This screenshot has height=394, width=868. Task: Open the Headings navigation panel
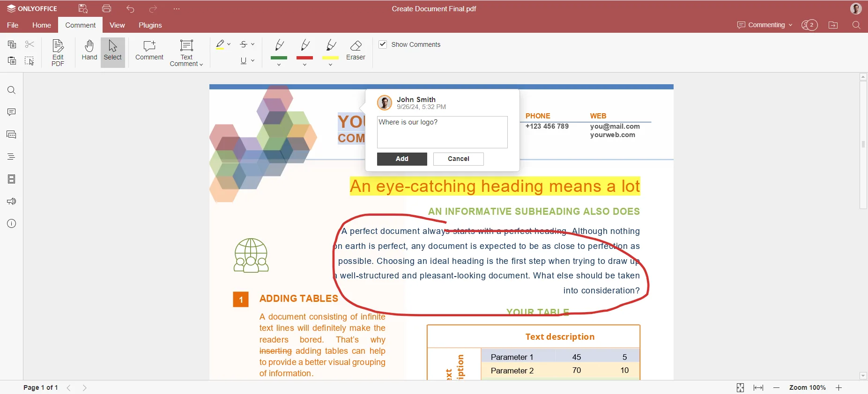12,157
